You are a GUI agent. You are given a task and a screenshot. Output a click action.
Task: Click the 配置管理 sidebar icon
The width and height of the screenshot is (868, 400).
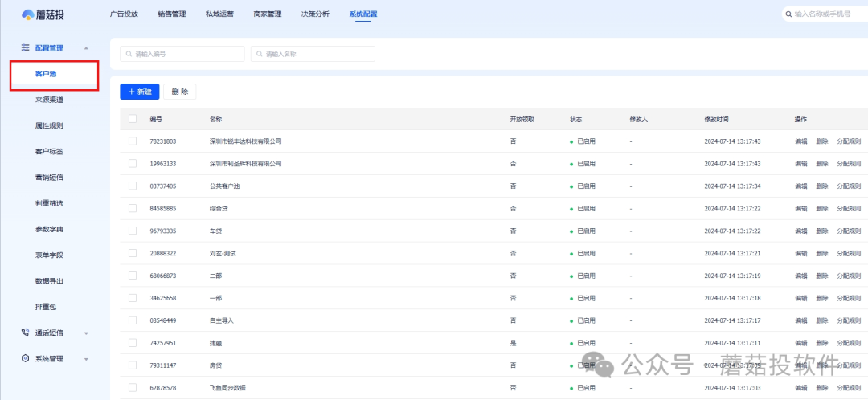(x=26, y=48)
